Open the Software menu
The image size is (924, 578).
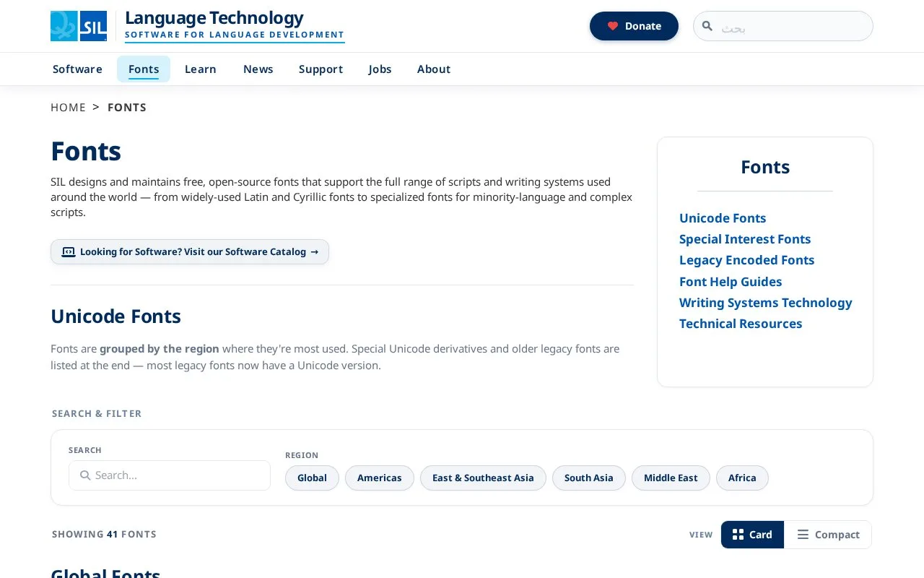coord(77,69)
